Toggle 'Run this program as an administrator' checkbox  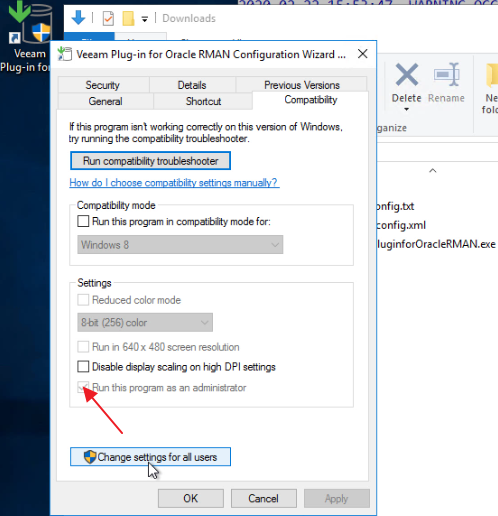83,387
